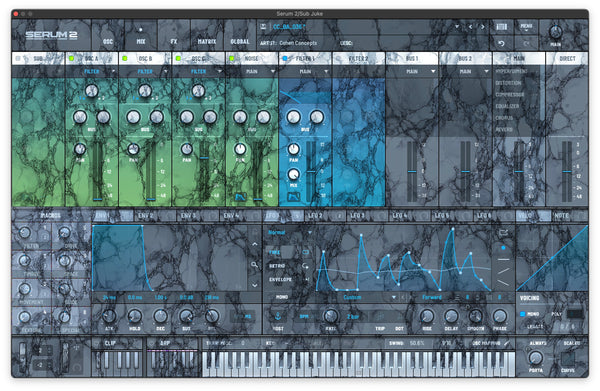Click the LFO HOST anchor icon
The image size is (600, 391).
point(278,316)
